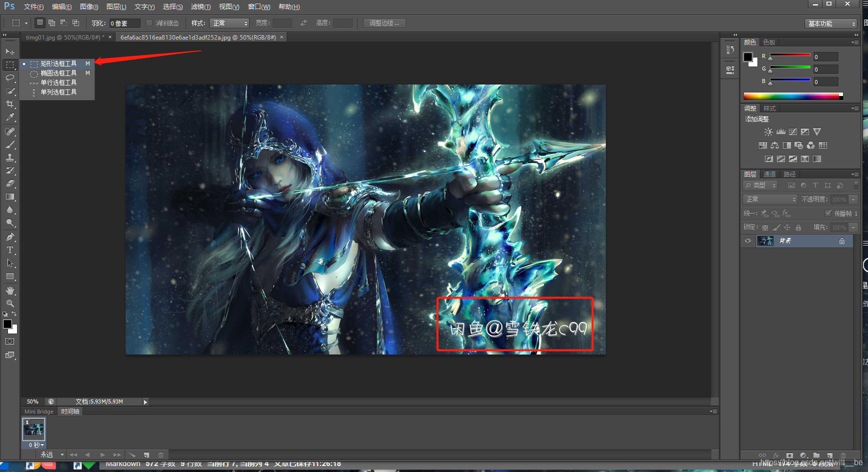The image size is (868, 472).
Task: Select the Dodge tool
Action: (10, 222)
